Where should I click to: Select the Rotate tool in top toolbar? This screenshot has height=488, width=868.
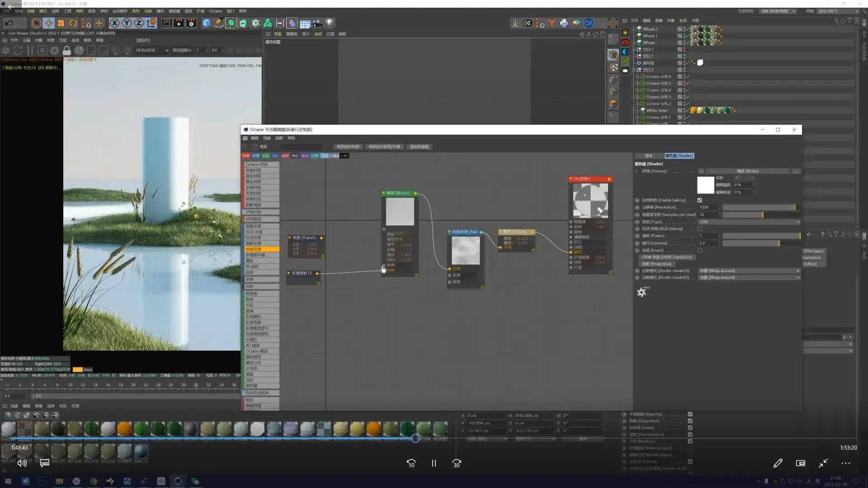coord(73,23)
